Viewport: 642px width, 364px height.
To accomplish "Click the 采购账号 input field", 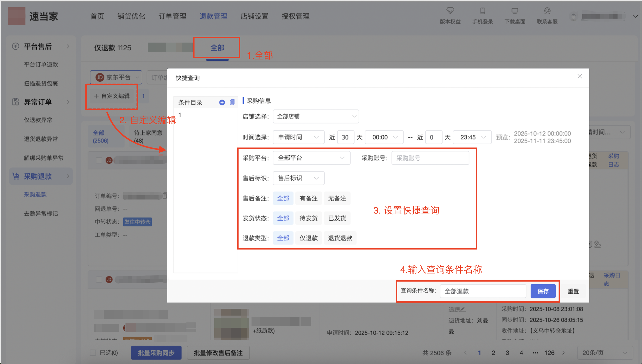I will [430, 158].
